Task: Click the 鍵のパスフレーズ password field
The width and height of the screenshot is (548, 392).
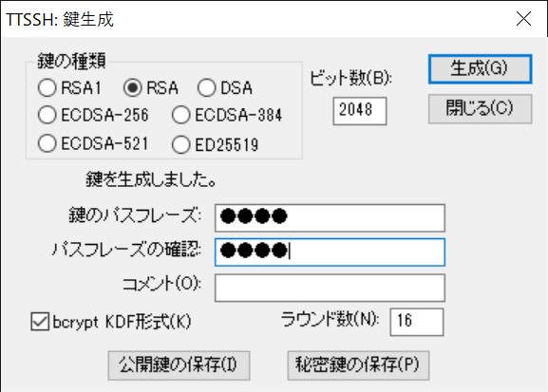Action: (330, 218)
